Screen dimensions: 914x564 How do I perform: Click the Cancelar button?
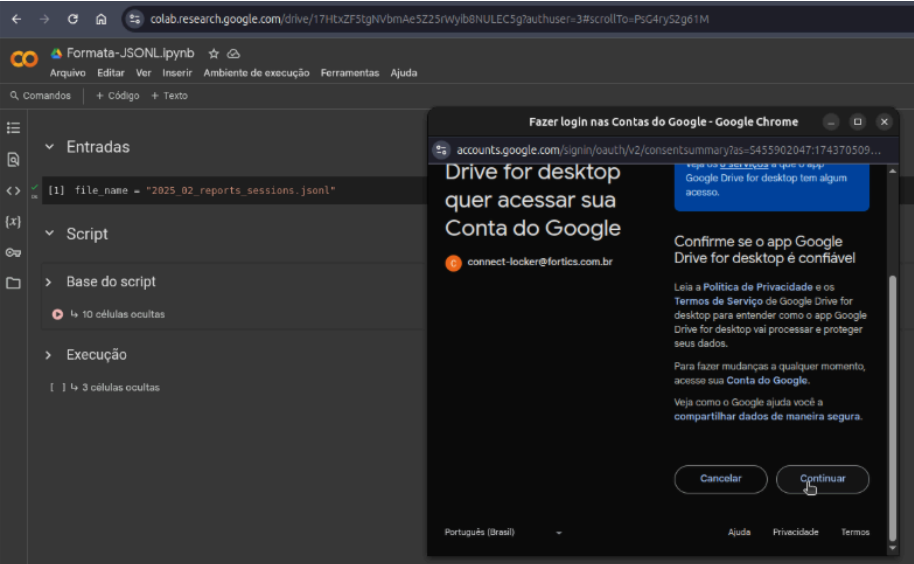point(720,479)
